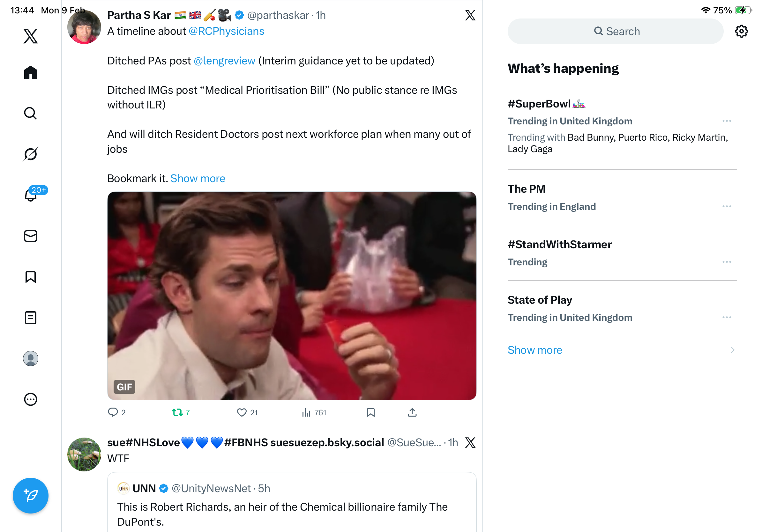762x532 pixels.
Task: Open more options for #SuperBowl trend
Action: (727, 121)
